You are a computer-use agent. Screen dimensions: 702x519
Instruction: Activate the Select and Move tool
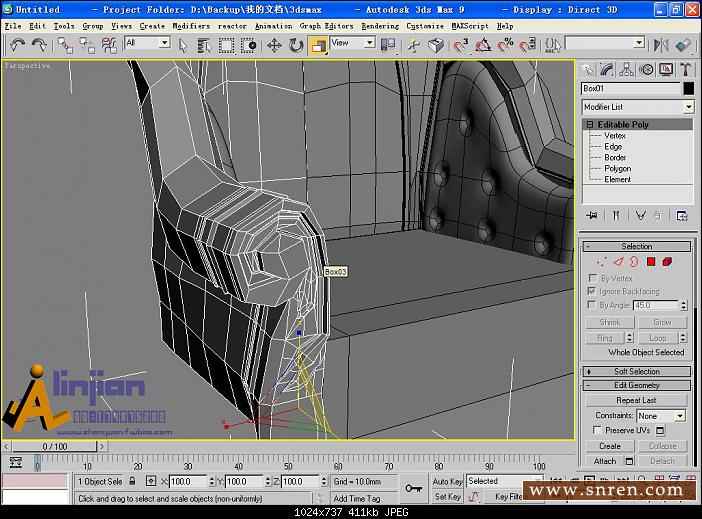[x=274, y=45]
